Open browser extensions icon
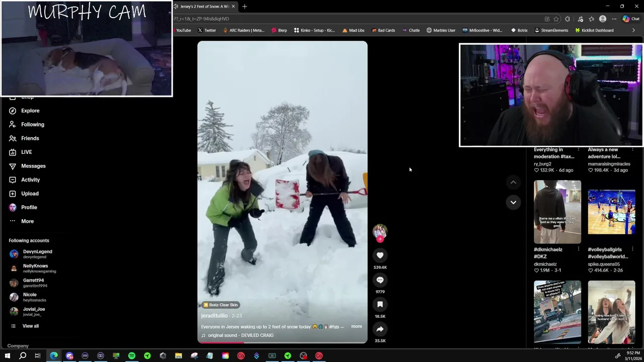 [x=568, y=19]
